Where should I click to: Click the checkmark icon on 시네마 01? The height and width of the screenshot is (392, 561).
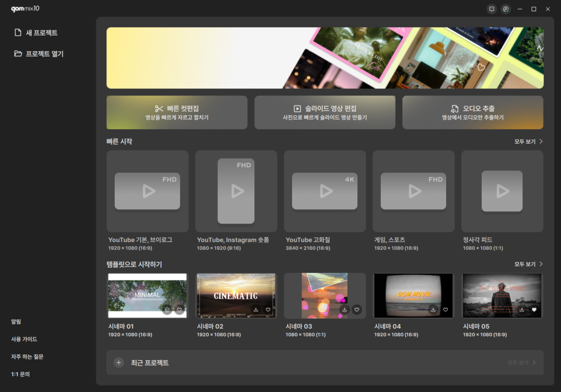pyautogui.click(x=167, y=310)
